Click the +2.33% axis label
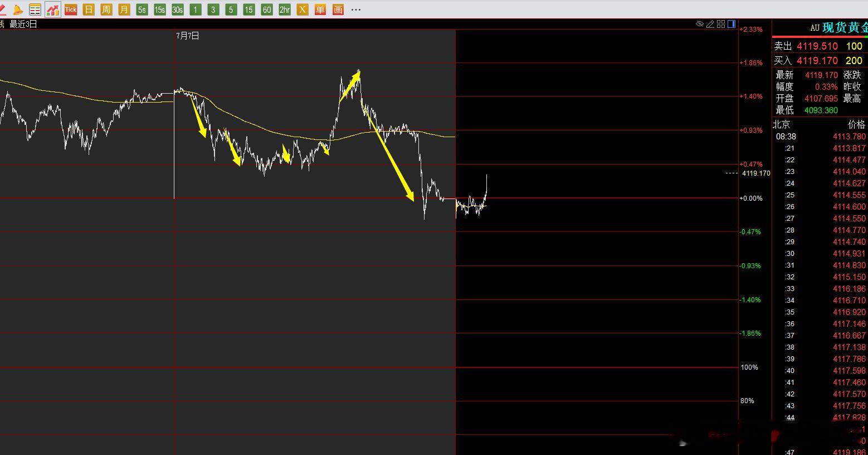Viewport: 868px width, 455px height. click(x=751, y=29)
